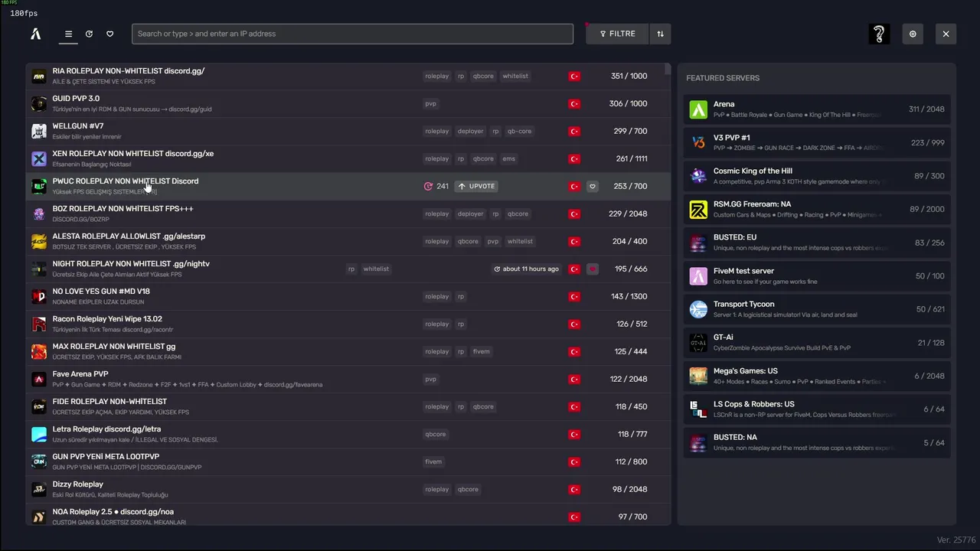Open the FiveM test server entry

(817, 276)
